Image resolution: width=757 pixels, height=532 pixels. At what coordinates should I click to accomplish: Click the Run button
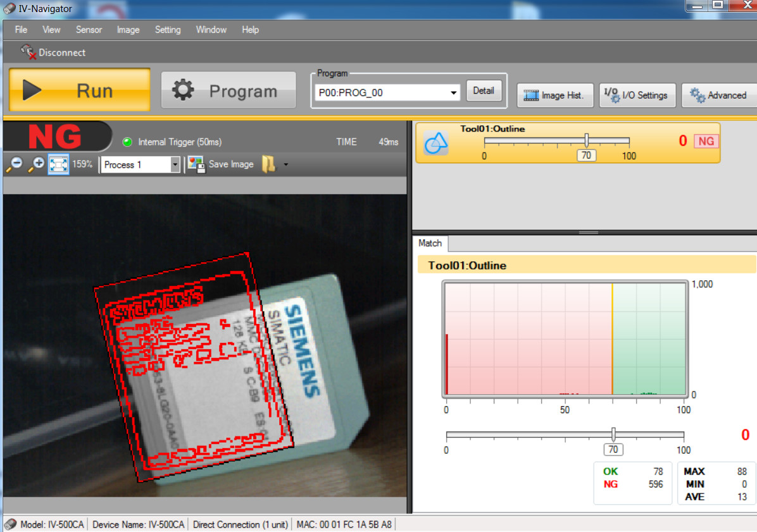(80, 90)
